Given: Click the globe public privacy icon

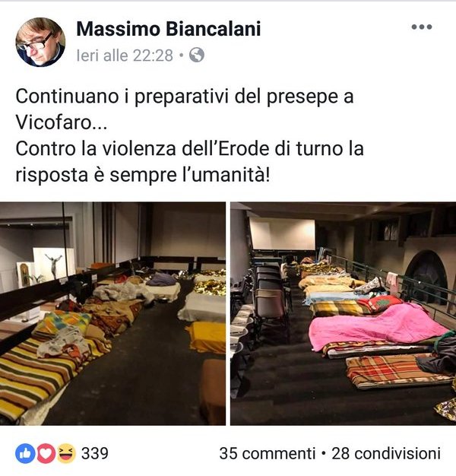Looking at the screenshot, I should (x=197, y=56).
